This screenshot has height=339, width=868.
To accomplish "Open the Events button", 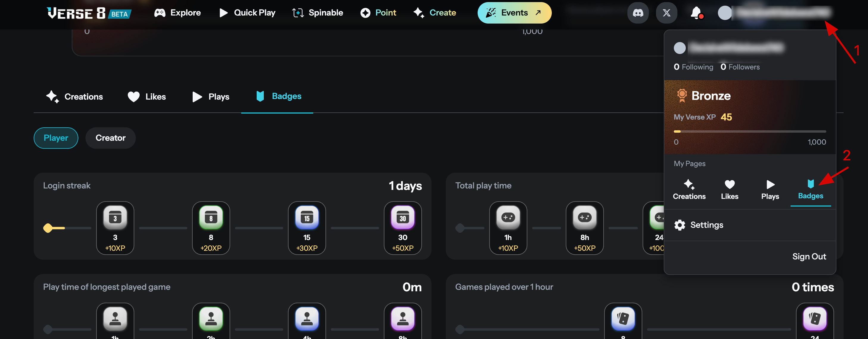I will (514, 13).
